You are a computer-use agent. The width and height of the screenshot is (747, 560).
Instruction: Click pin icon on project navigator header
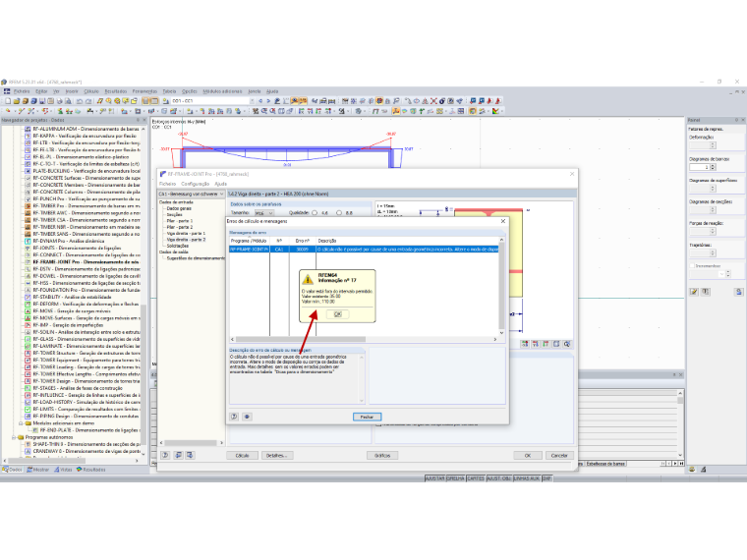point(139,120)
